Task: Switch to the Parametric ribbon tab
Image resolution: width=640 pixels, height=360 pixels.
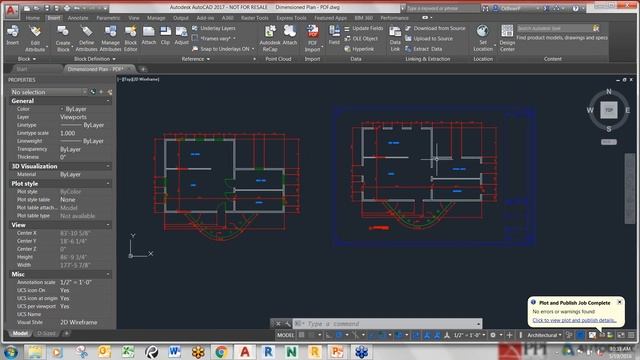Action: 108,18
